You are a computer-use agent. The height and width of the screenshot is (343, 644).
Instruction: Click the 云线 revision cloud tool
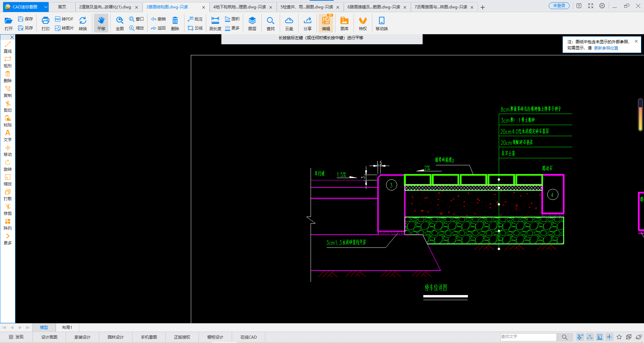[x=195, y=28]
